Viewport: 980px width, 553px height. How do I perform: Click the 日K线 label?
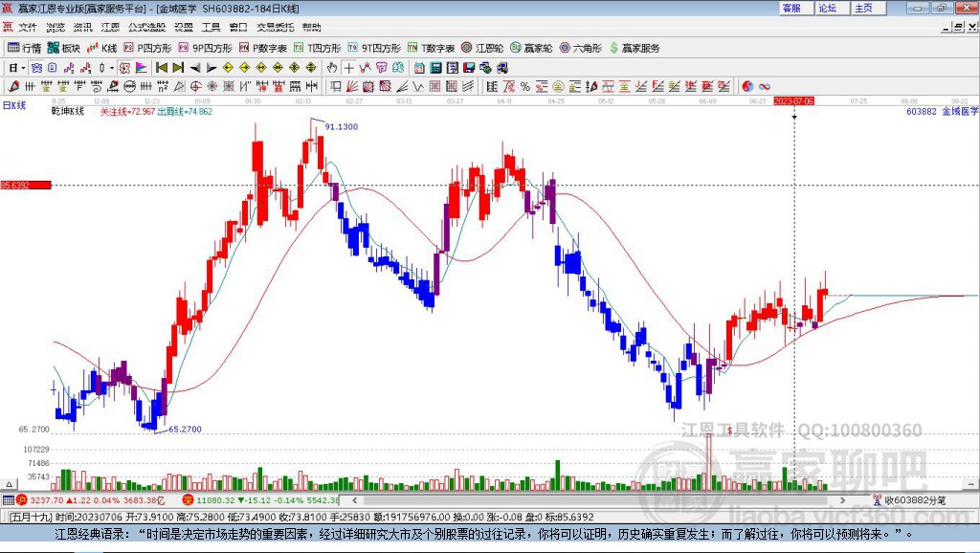coord(13,105)
